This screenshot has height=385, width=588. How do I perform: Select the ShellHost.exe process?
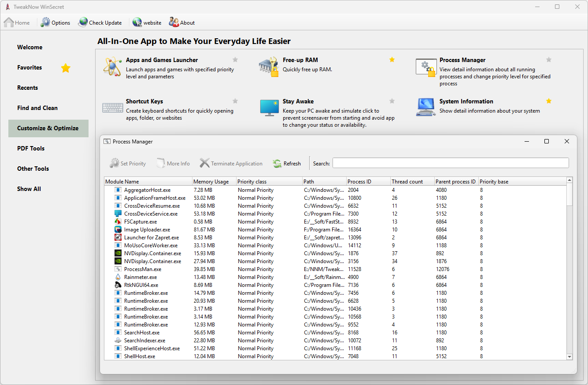[335, 356]
